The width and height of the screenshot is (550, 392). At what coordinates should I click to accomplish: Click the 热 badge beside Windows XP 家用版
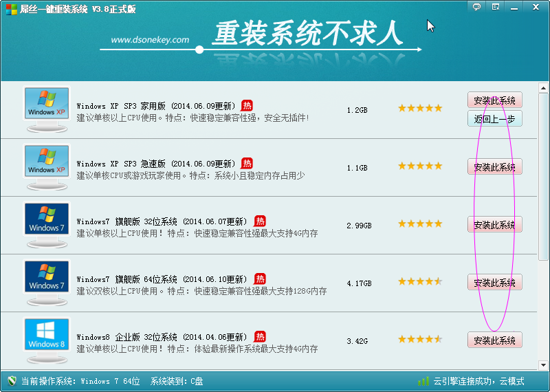click(247, 106)
